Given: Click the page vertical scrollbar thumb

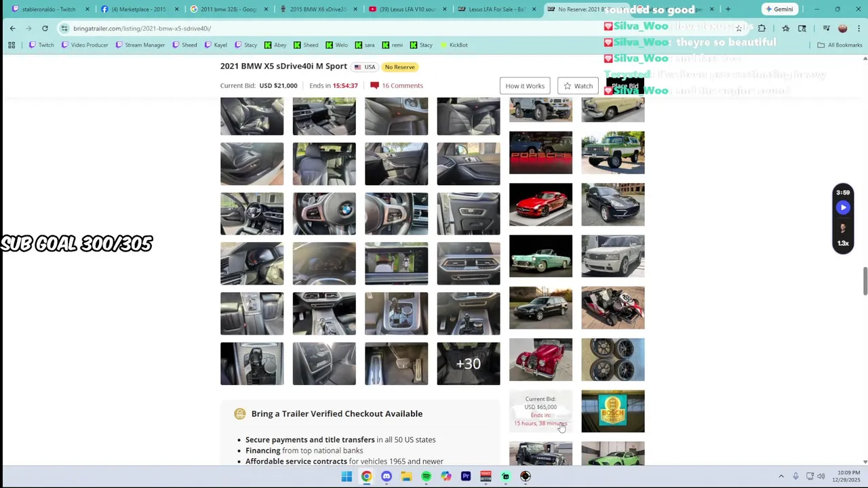Looking at the screenshot, I should click(865, 281).
